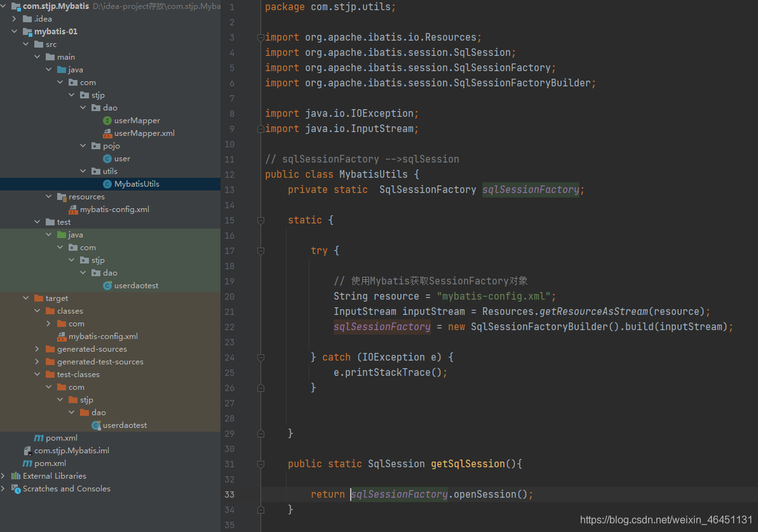This screenshot has height=532, width=758.
Task: Click the '// sqlSessionFactory -->sqlSession' comment line
Action: (362, 159)
